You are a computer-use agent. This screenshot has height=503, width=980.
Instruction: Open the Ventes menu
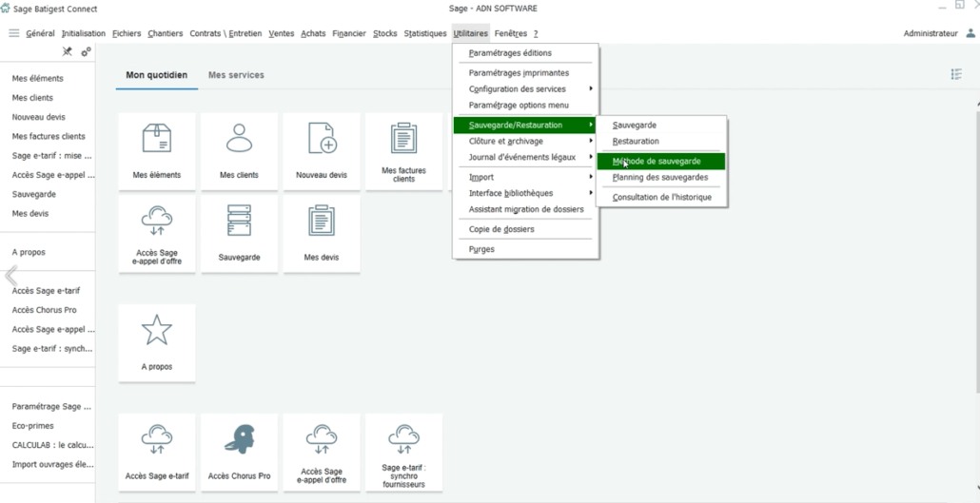pyautogui.click(x=282, y=33)
